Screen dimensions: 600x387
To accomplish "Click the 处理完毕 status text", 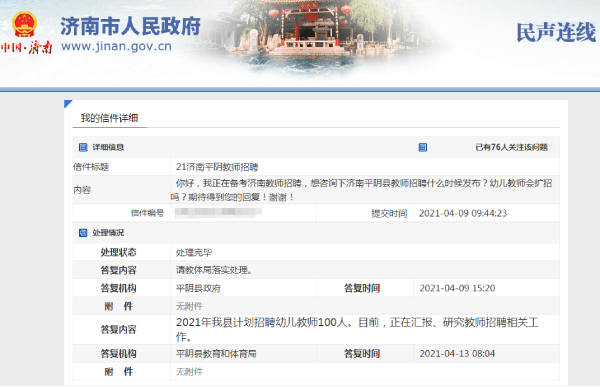I will (194, 253).
